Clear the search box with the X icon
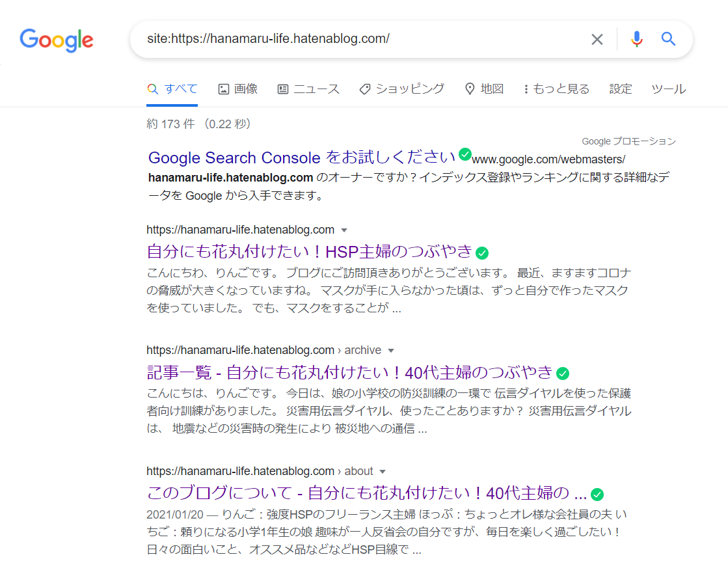The height and width of the screenshot is (572, 728). 597,40
